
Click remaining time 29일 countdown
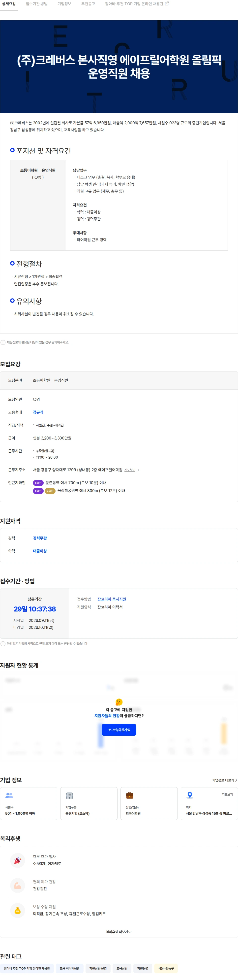(x=35, y=609)
